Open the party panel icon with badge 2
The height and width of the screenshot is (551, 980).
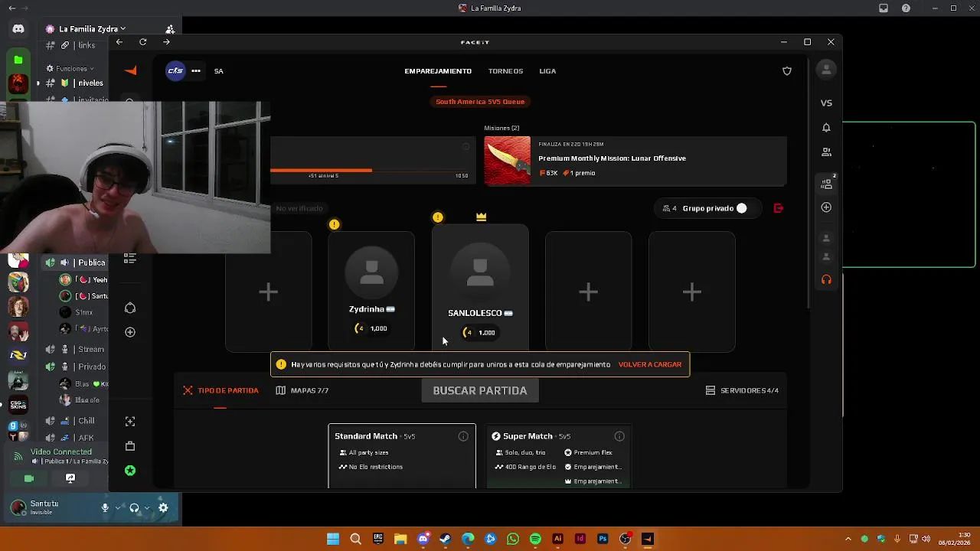pyautogui.click(x=827, y=184)
